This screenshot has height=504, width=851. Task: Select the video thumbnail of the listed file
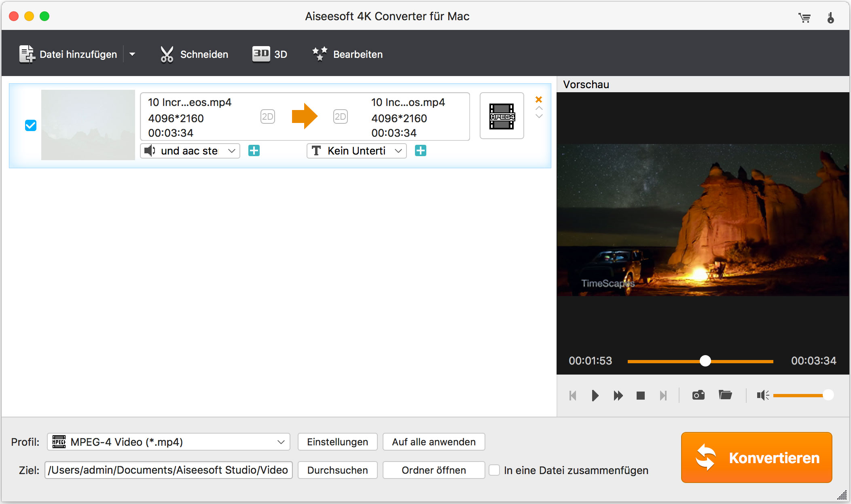(x=88, y=125)
